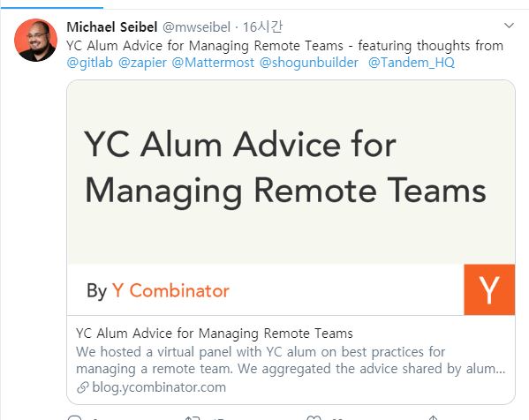
Task: Click the card description about virtual panel
Action: pos(291,360)
